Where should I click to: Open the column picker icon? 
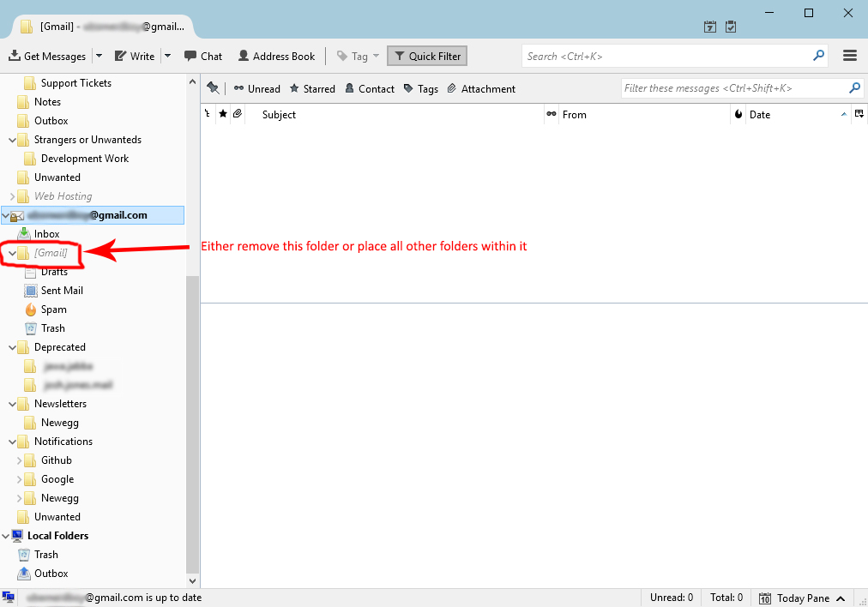coord(859,114)
